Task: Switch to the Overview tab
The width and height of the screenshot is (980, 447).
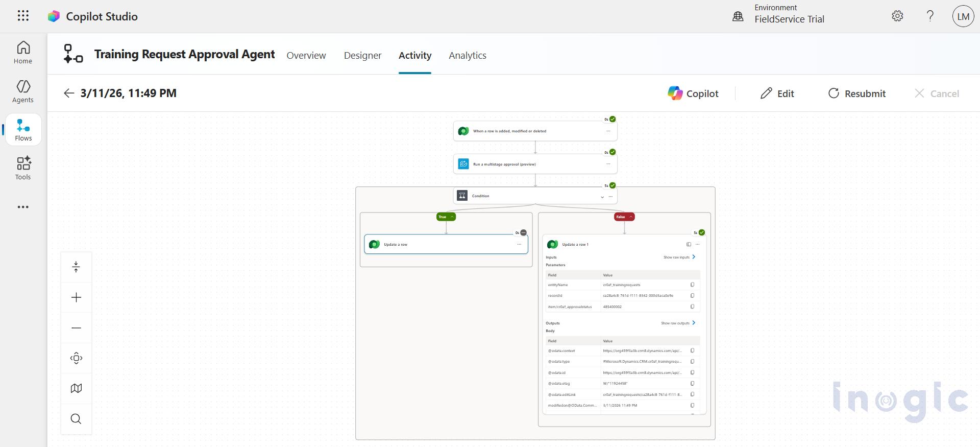Action: [x=306, y=55]
